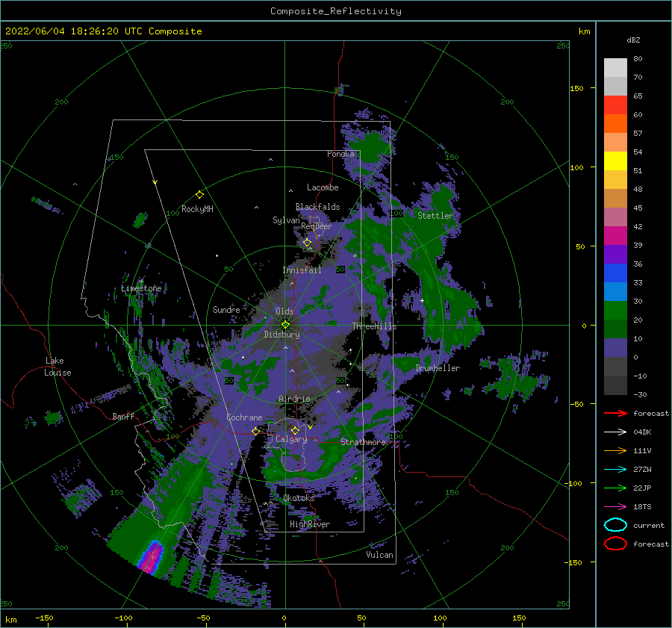The image size is (672, 628).
Task: Click the dBZ legend heading
Action: 633,40
